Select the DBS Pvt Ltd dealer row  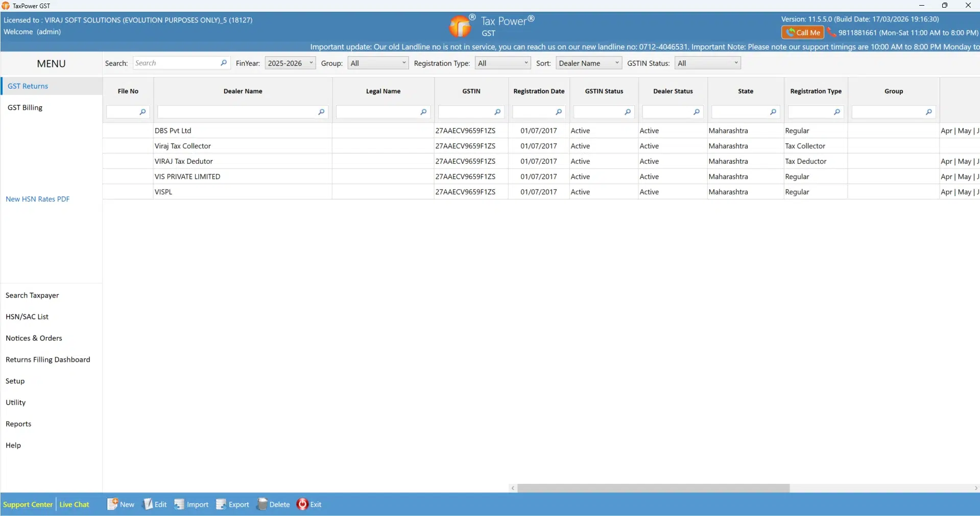point(541,131)
